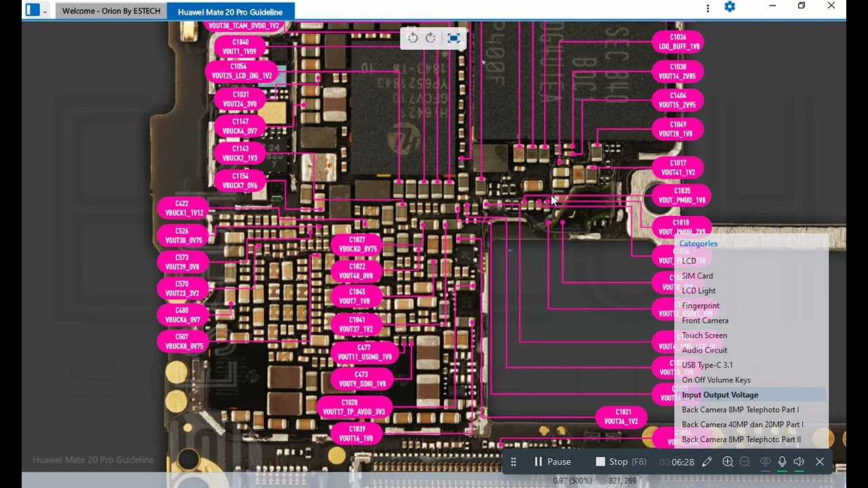Fit the board image to screen
Image resolution: width=868 pixels, height=488 pixels.
click(454, 38)
